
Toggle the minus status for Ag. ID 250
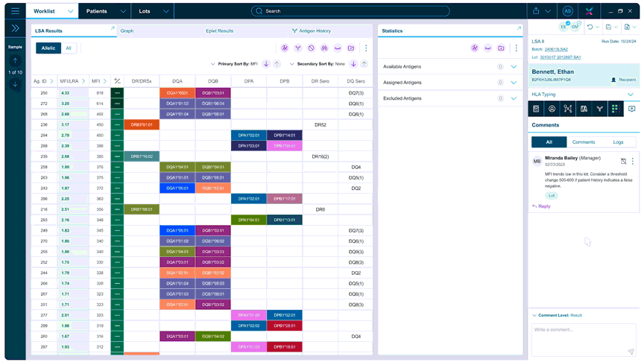[x=117, y=93]
